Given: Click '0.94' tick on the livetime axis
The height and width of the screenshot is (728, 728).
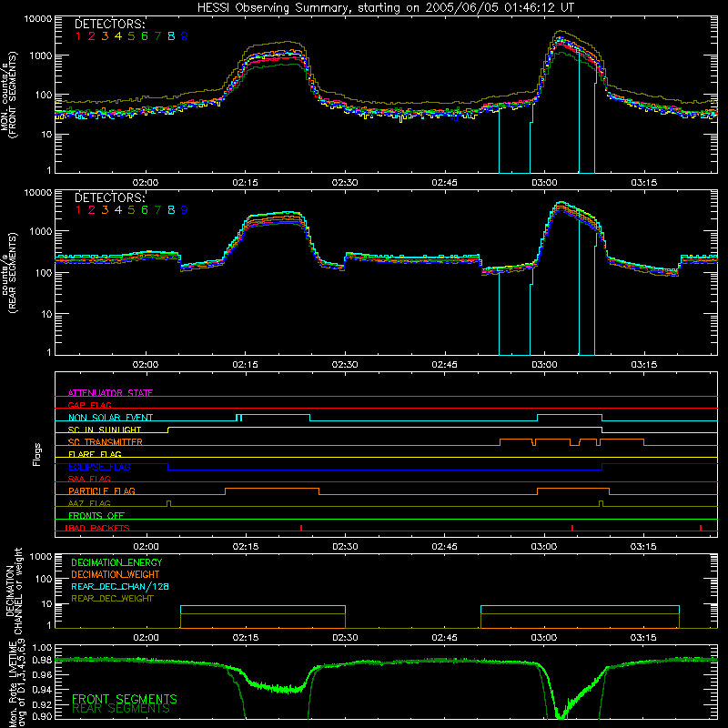Looking at the screenshot, I should click(42, 690).
